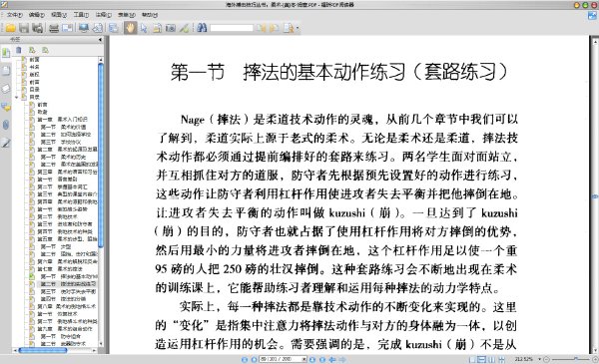Select bookmark 第八章 in the tree
The width and height of the screenshot is (599, 364).
(x=67, y=306)
